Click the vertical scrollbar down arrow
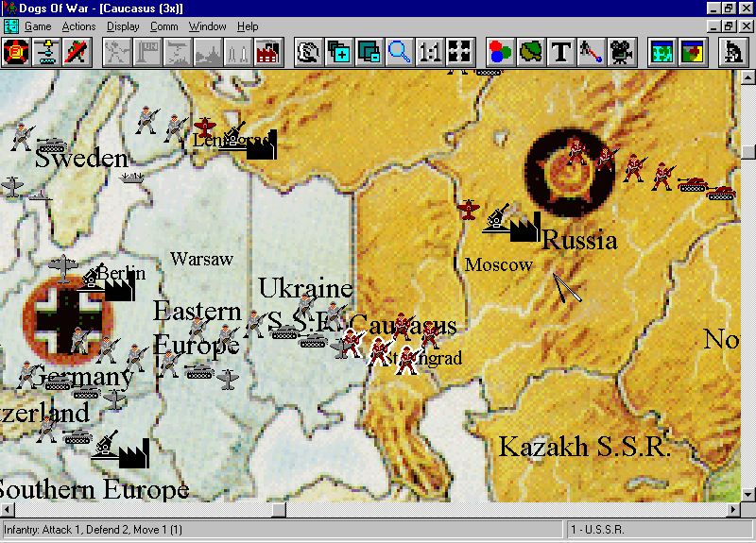The image size is (756, 543). click(x=747, y=495)
